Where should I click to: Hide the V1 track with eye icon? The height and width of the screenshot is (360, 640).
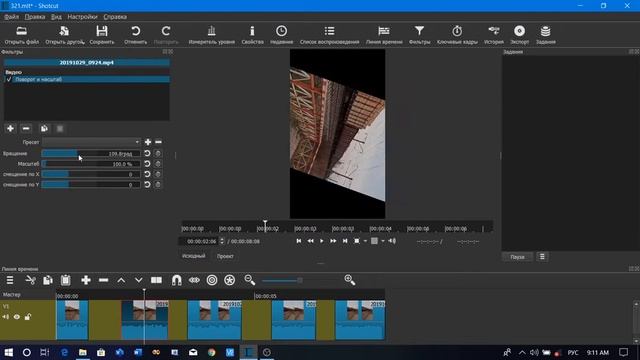(17, 317)
